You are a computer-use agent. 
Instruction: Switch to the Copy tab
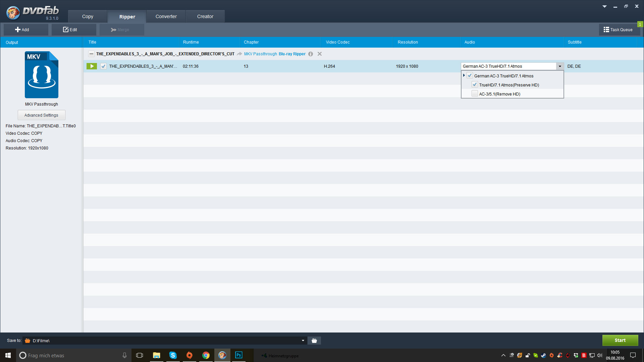click(x=88, y=16)
